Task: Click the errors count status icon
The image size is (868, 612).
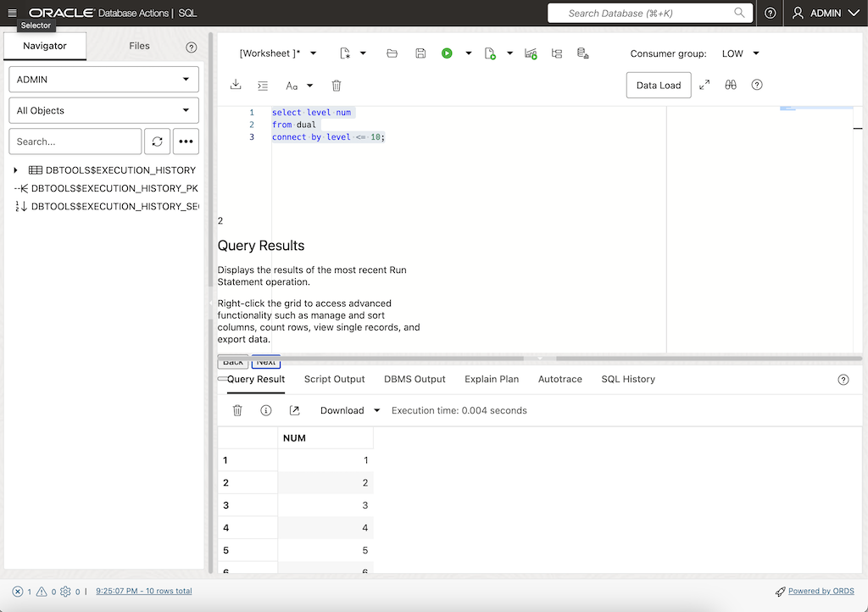Action: [x=18, y=592]
